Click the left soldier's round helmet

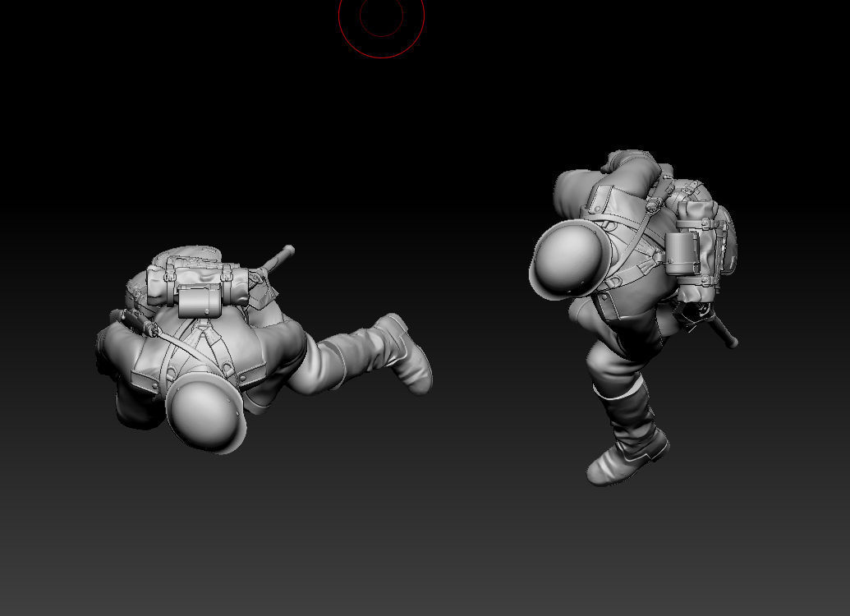(206, 411)
